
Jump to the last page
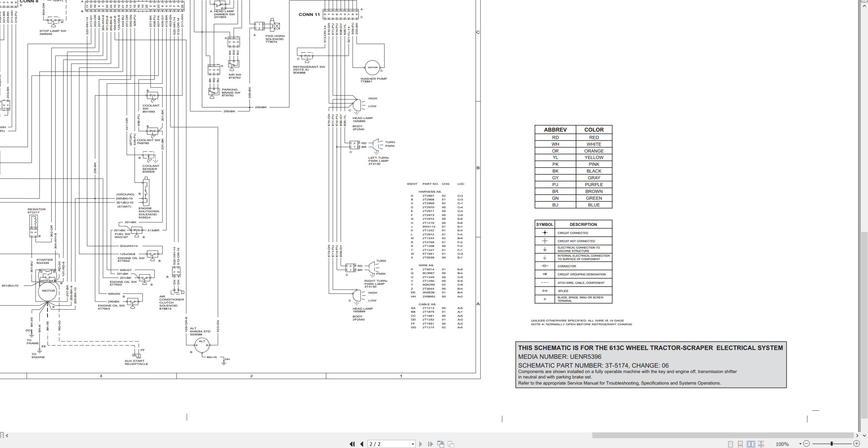coord(431,444)
